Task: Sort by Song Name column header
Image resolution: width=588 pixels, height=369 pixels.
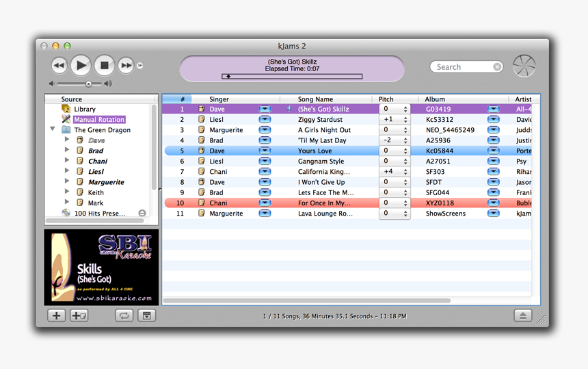Action: [326, 99]
